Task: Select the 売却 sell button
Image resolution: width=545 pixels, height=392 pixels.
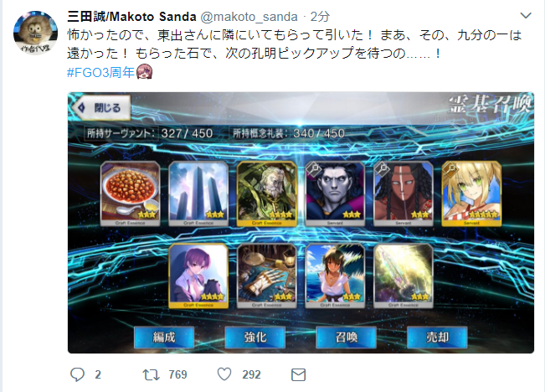Action: tap(437, 337)
